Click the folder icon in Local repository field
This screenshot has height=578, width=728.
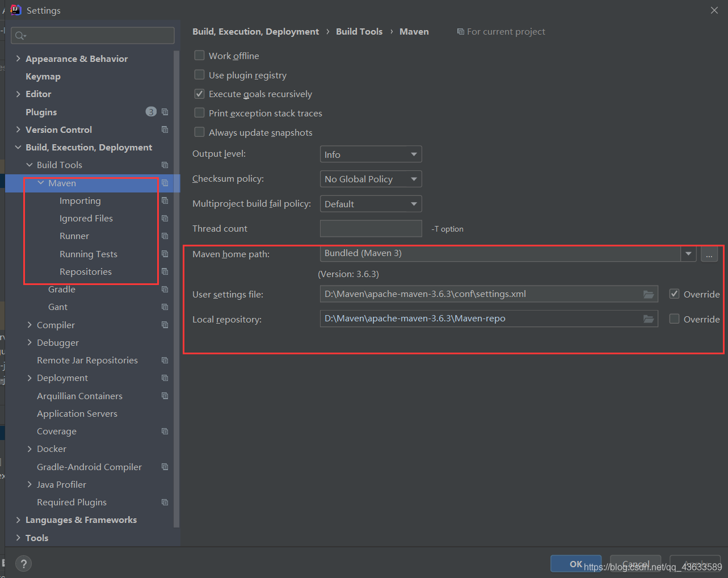click(649, 319)
